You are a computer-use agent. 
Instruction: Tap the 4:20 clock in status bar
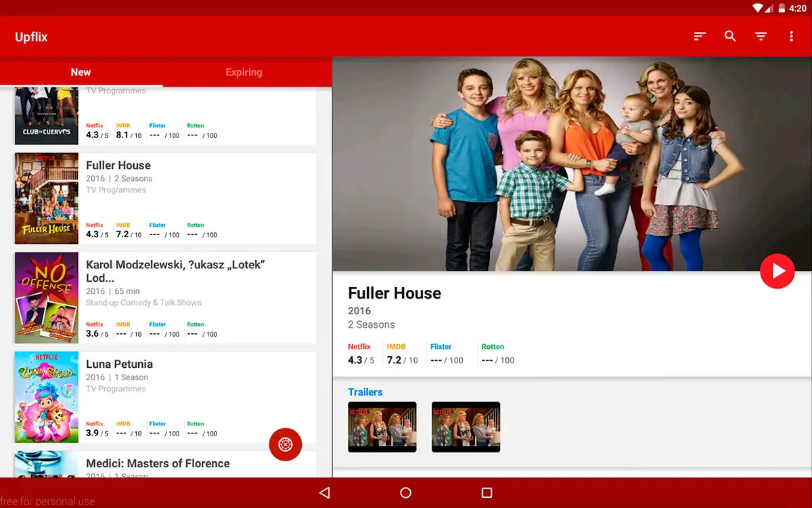[798, 8]
